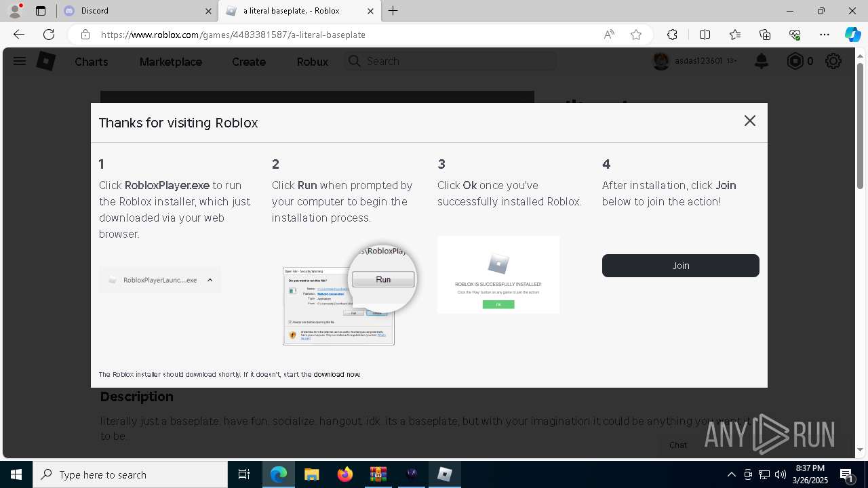This screenshot has width=868, height=488.
Task: Launch Firefox from the taskbar
Action: 344,474
